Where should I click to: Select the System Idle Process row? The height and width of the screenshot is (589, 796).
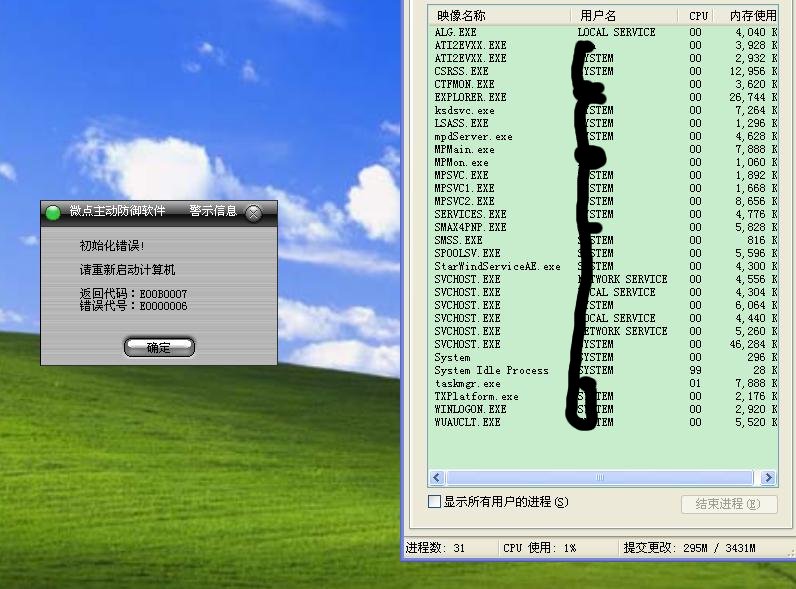tap(491, 371)
